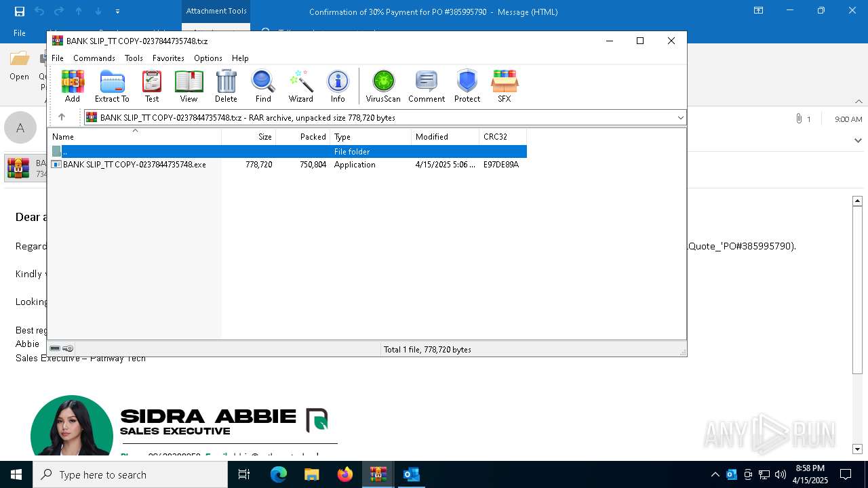
Task: Sort by the CRC32 column header
Action: click(x=503, y=136)
